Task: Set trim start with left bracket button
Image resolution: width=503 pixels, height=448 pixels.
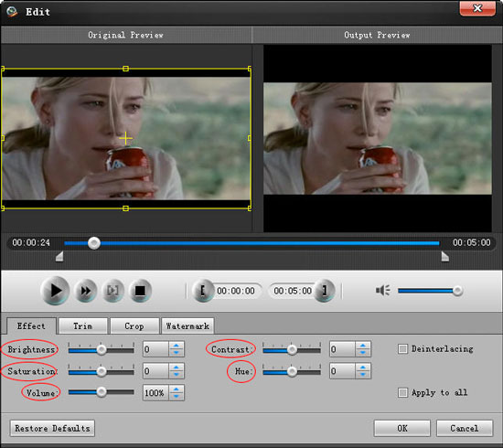Action: click(203, 291)
